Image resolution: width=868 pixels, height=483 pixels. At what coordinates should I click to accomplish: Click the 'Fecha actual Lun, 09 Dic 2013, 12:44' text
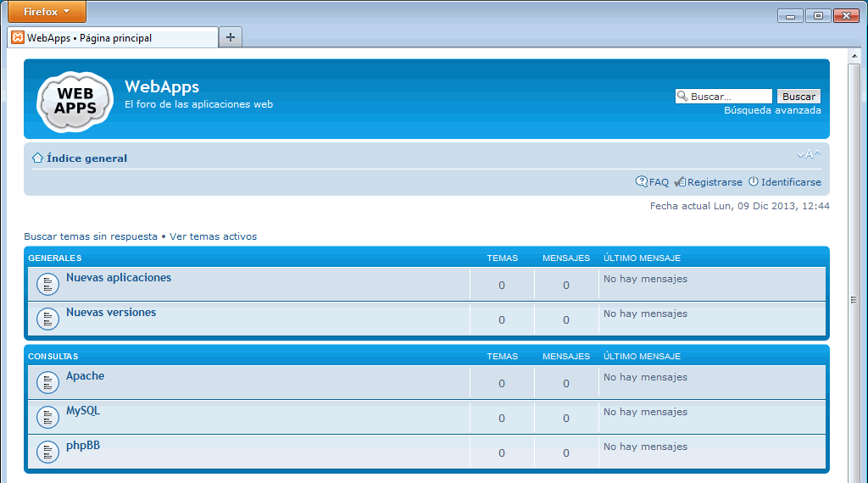coord(739,206)
